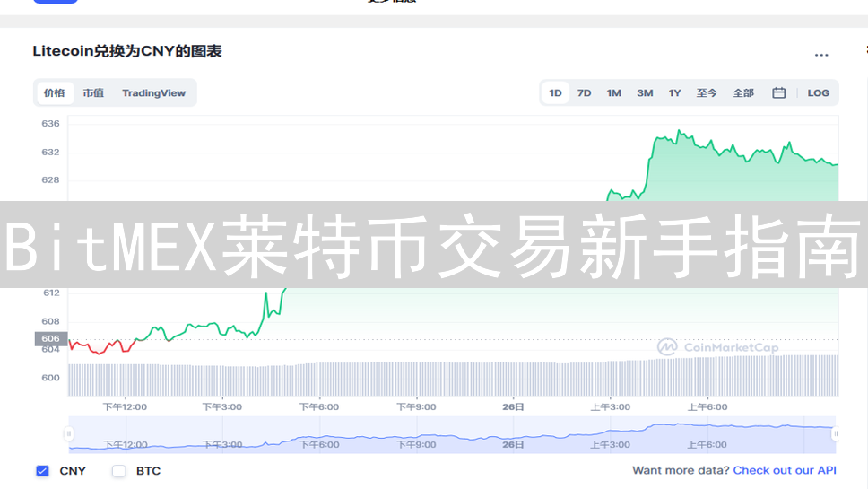Viewport: 868px width, 489px height.
Task: Grab the right range slider handle
Action: 836,433
